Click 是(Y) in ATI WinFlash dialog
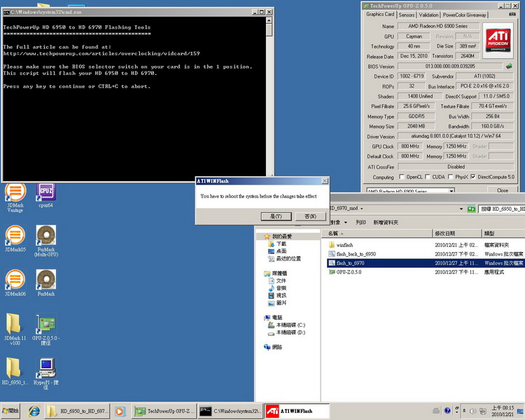525x420 pixels. click(x=276, y=216)
